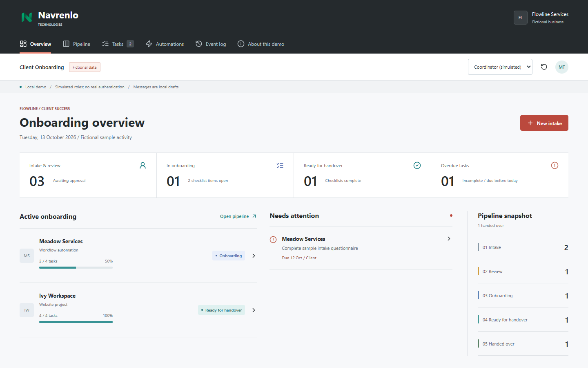588x368 pixels.
Task: Click the Ivy Workspace 100% progress bar
Action: click(76, 322)
